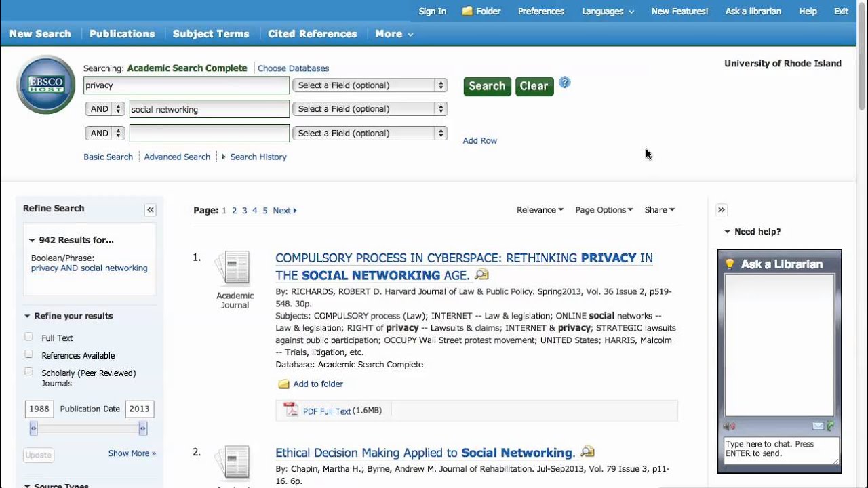Mute chat sound in Ask a Librarian
Viewport: 868px width, 488px height.
[729, 426]
